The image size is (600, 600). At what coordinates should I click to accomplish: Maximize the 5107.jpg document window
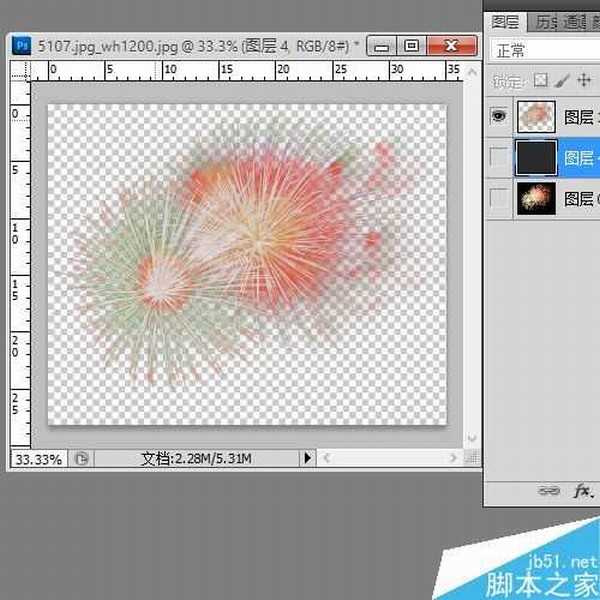(411, 46)
